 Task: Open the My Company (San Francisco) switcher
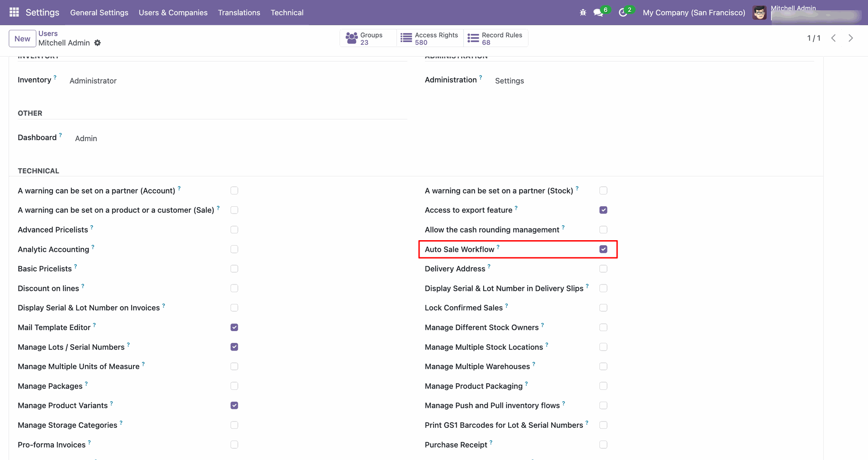(694, 13)
